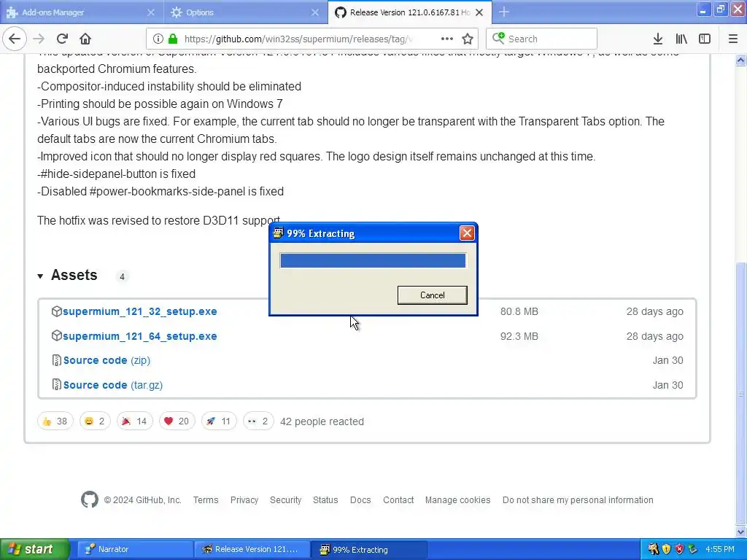Click the forward navigation arrow

[x=39, y=39]
